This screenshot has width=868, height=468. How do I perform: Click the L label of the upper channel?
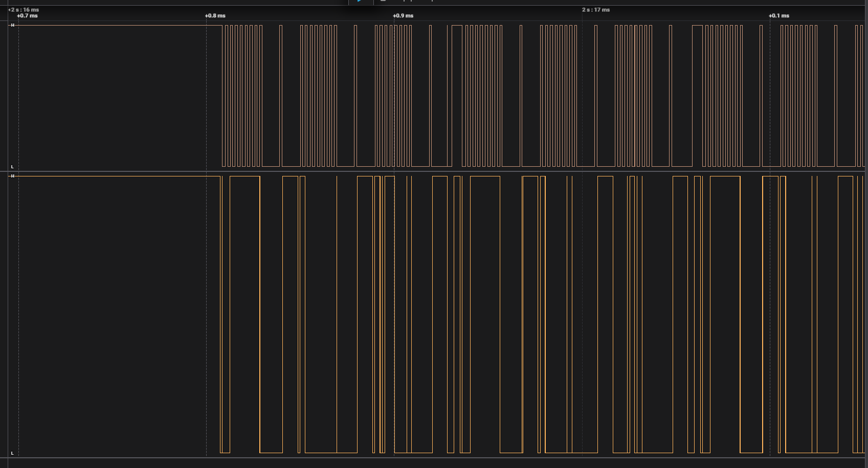[12, 167]
